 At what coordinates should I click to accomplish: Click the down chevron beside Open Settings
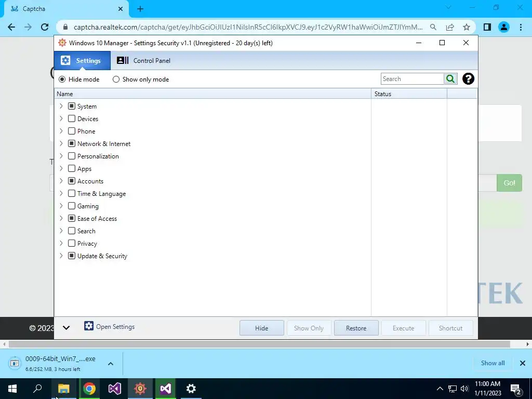(66, 328)
